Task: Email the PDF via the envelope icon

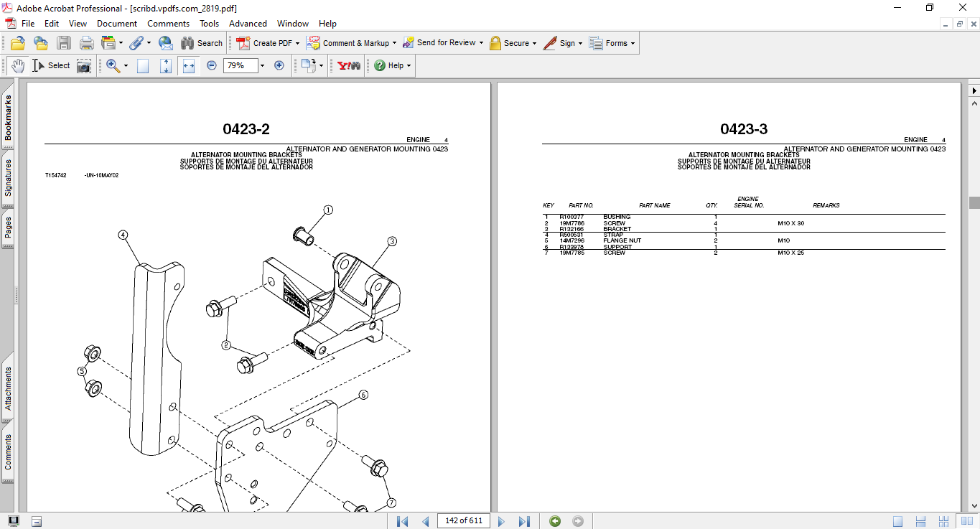Action: [x=165, y=43]
